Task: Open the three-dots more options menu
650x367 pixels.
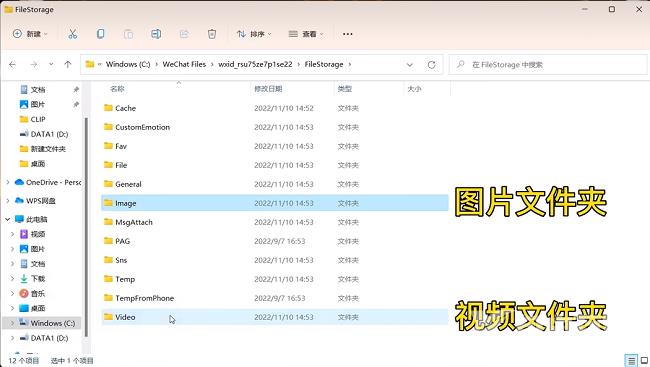Action: pyautogui.click(x=348, y=34)
